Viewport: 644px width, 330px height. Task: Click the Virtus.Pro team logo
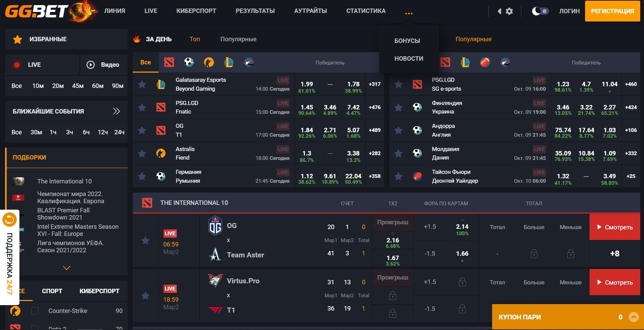[215, 281]
